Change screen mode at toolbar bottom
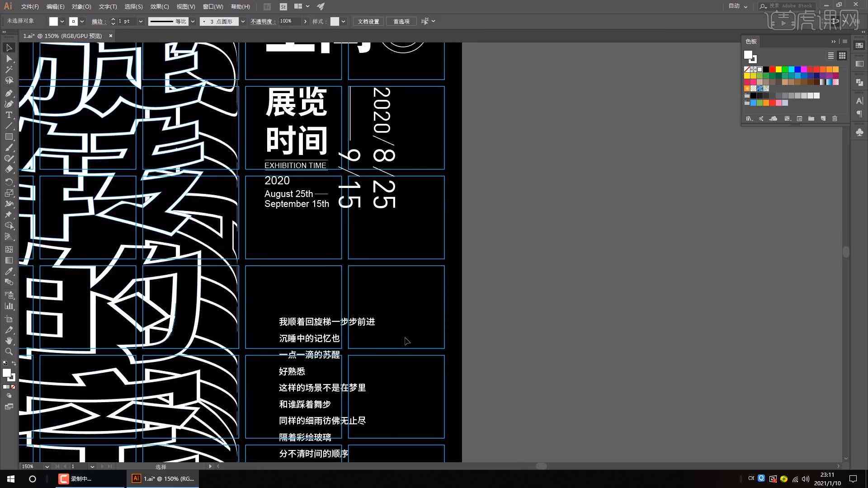868x488 pixels. [x=9, y=407]
